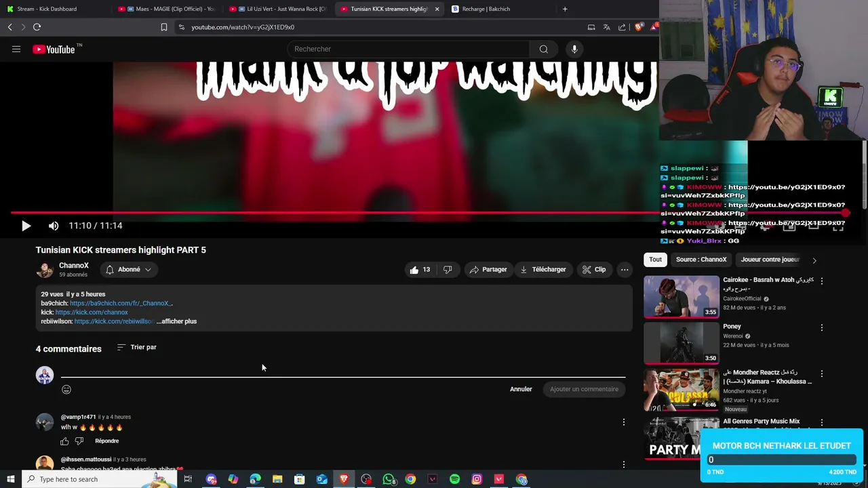Screen dimensions: 868x488
Task: Switch to Lil Uzi Vert browser tab
Action: 278,9
